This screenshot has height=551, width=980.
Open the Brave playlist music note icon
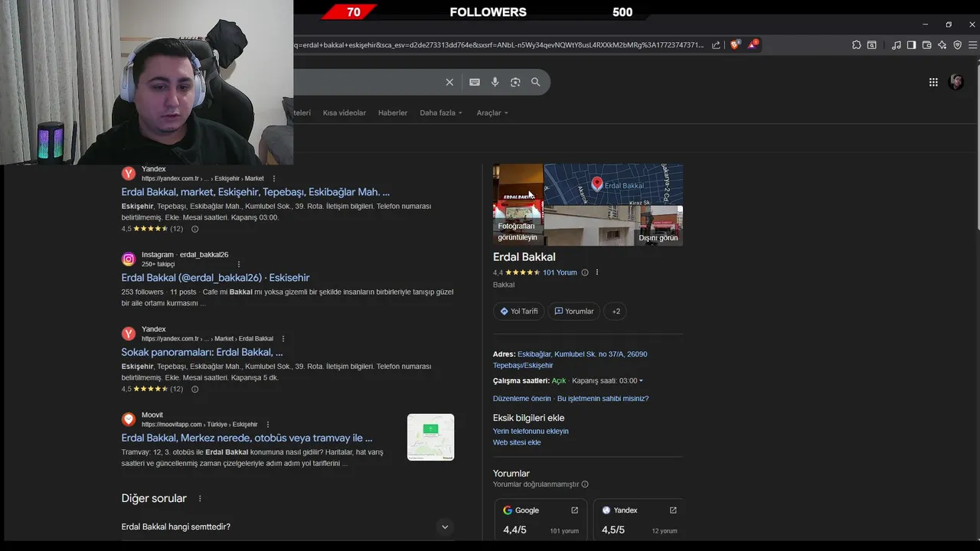click(x=897, y=45)
